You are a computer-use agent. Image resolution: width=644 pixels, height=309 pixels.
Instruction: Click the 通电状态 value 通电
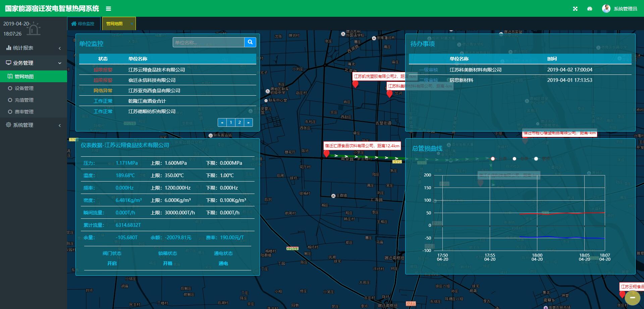coord(223,263)
